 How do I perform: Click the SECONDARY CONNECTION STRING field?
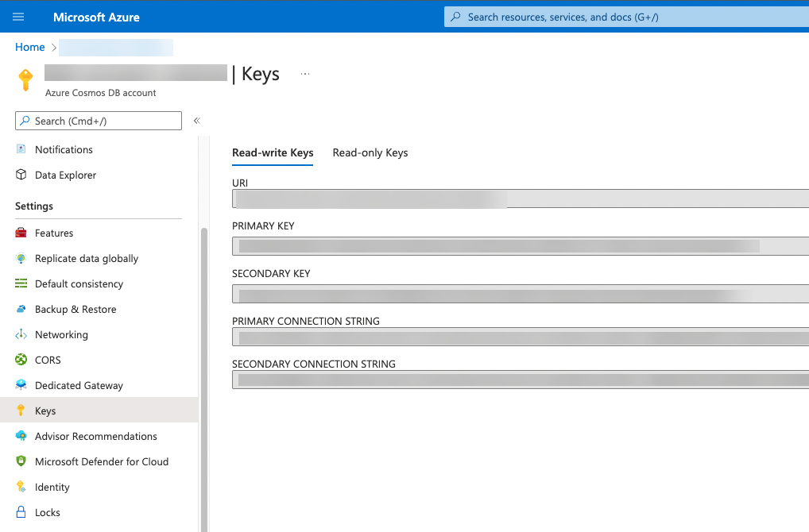click(521, 380)
